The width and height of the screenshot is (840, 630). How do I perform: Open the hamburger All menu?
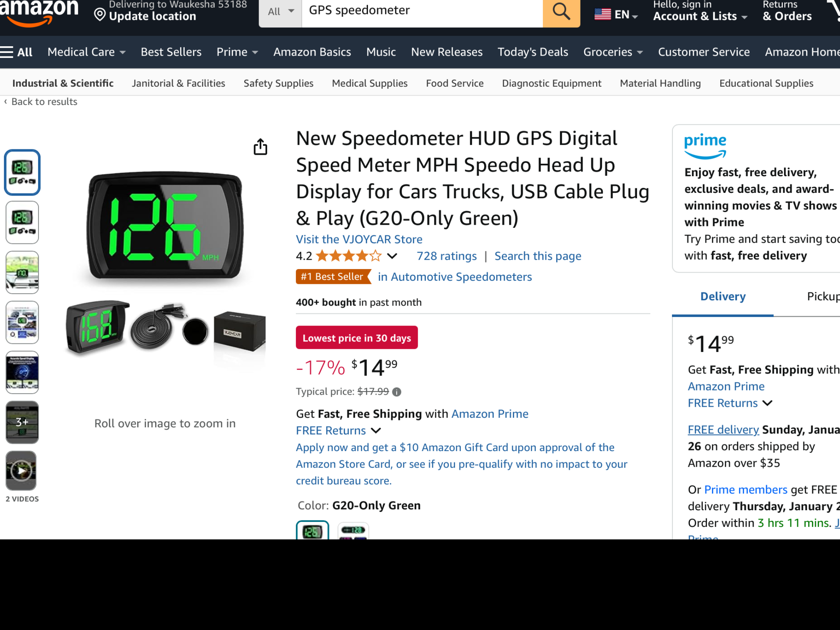coord(16,52)
